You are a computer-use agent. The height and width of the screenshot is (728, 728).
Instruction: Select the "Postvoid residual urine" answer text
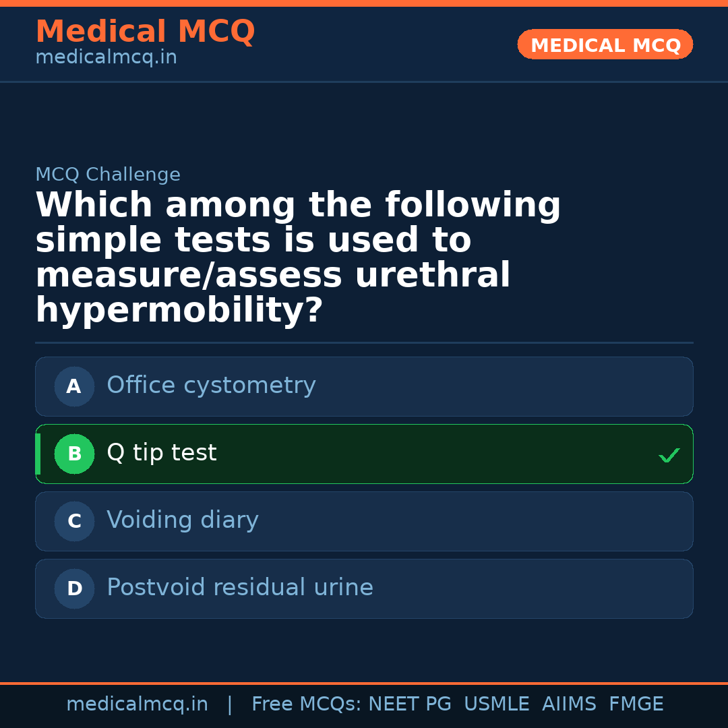click(x=240, y=588)
